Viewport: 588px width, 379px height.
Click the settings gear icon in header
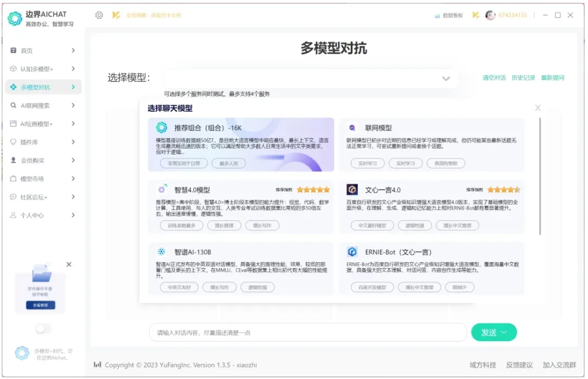tap(99, 15)
